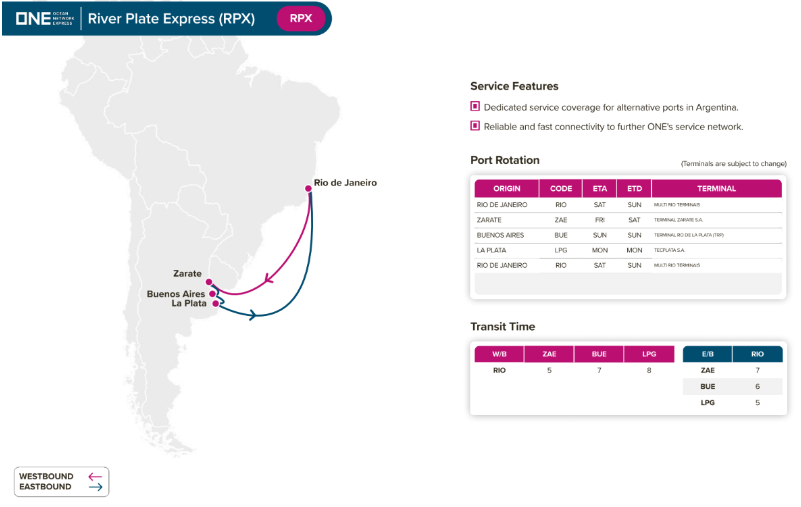Select the E/B header in Transit Time table
Viewport: 801px width, 507px height.
coord(707,354)
